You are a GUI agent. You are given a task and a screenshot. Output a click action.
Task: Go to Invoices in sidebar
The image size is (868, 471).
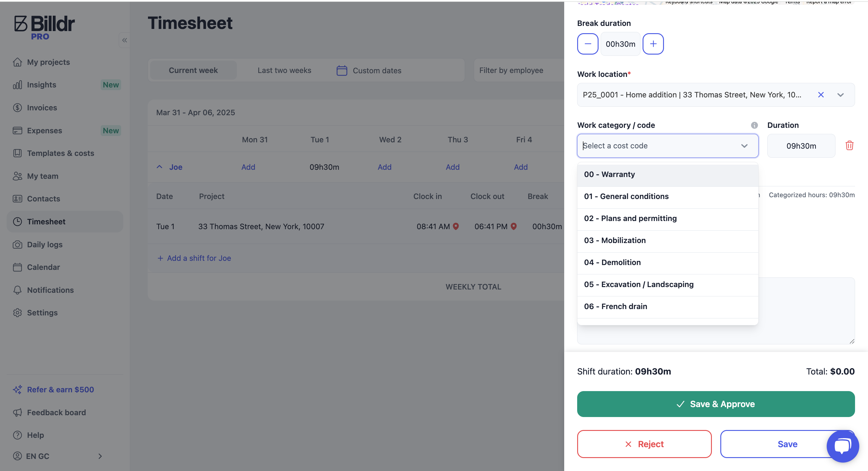(42, 108)
